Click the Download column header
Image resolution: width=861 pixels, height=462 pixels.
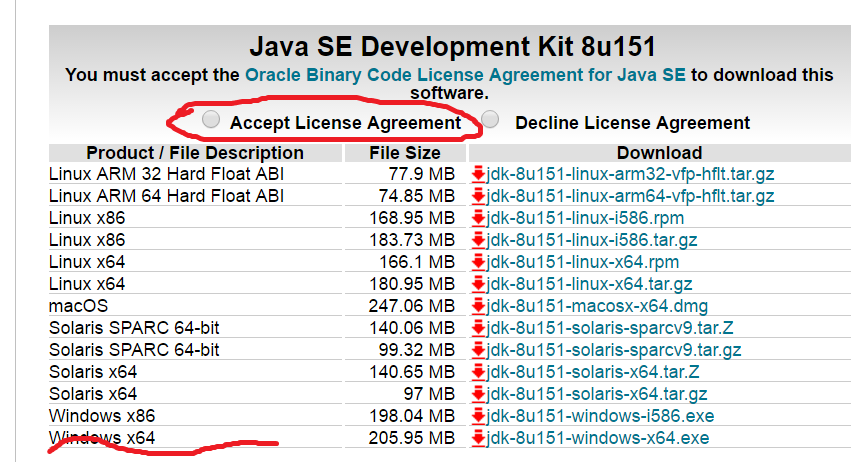point(659,153)
